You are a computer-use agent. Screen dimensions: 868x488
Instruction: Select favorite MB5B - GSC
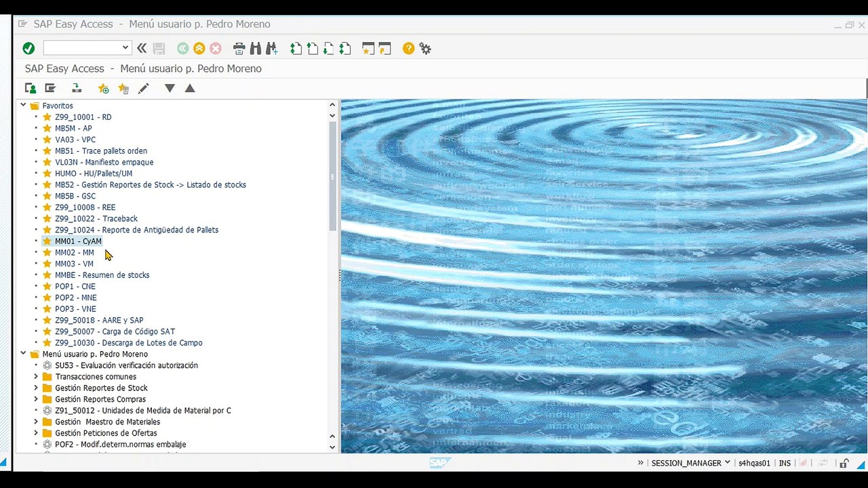coord(75,196)
